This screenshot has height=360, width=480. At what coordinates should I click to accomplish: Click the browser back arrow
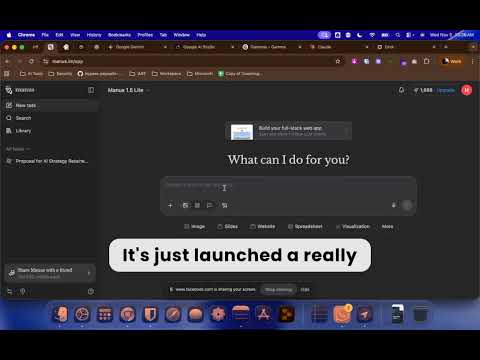click(7, 61)
